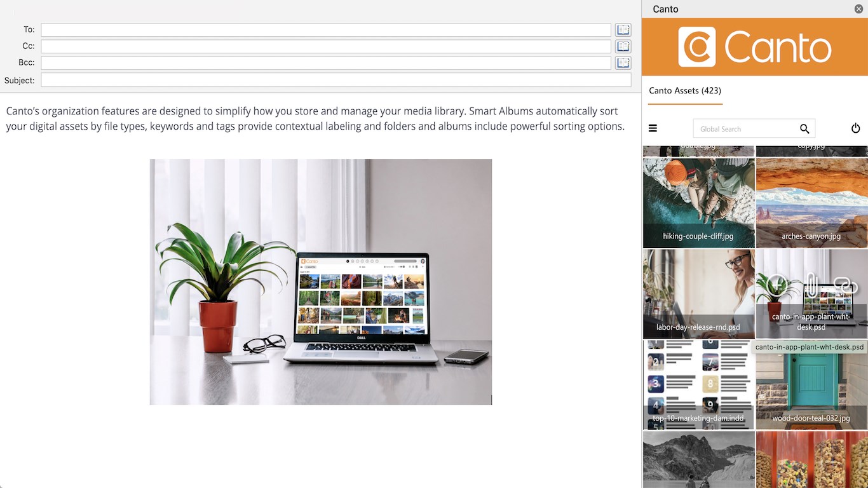The height and width of the screenshot is (488, 868).
Task: Click the email body paragraph about Smart Albums
Action: pos(316,119)
